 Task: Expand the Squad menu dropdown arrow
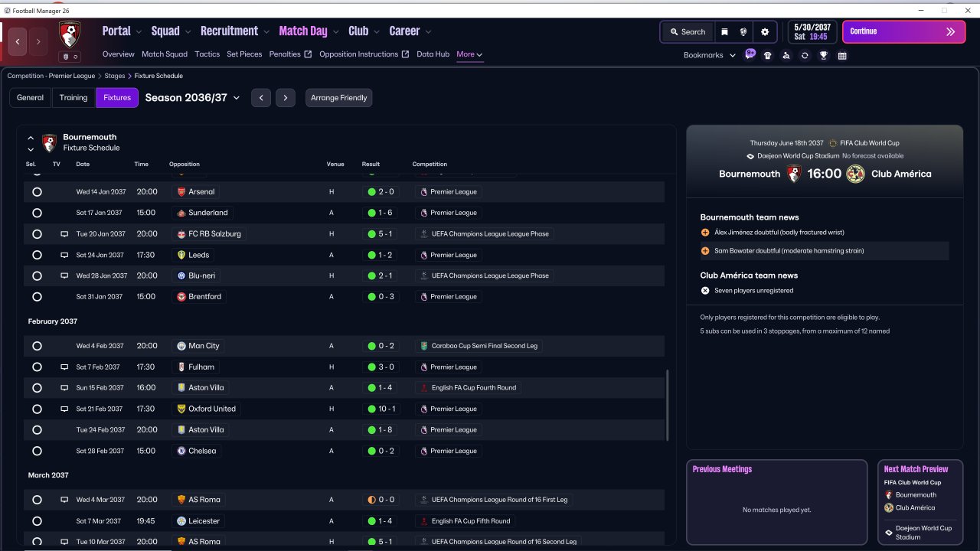[188, 32]
